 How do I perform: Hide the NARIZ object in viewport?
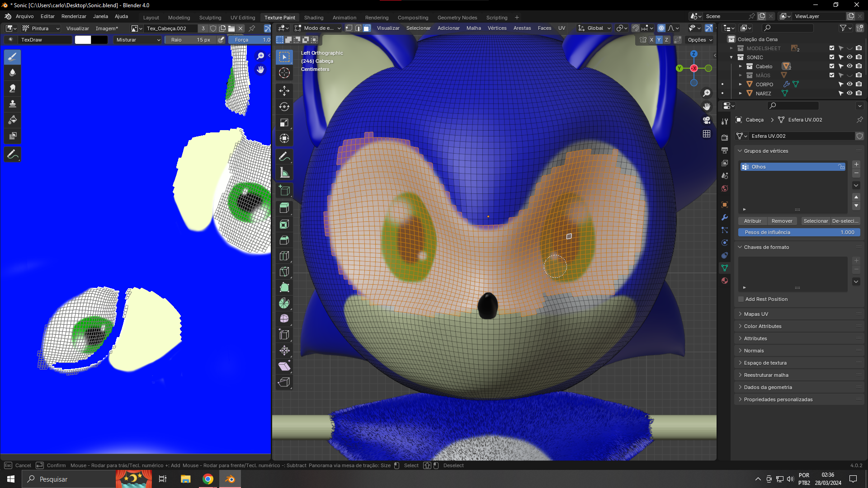(849, 94)
